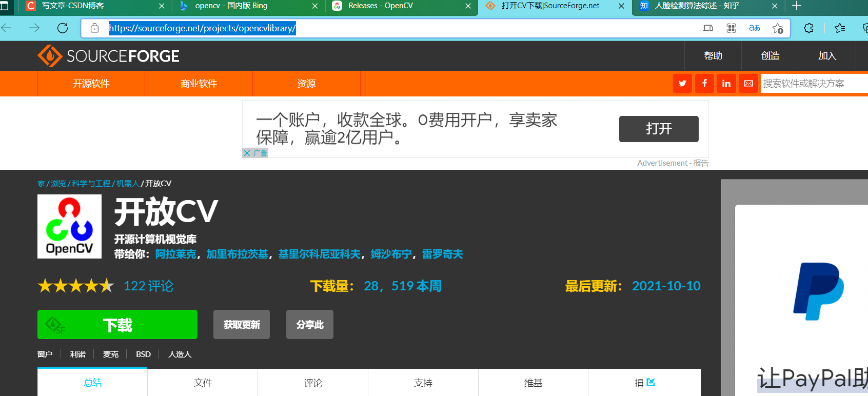
Task: Switch to the 文件 project tab
Action: (203, 383)
